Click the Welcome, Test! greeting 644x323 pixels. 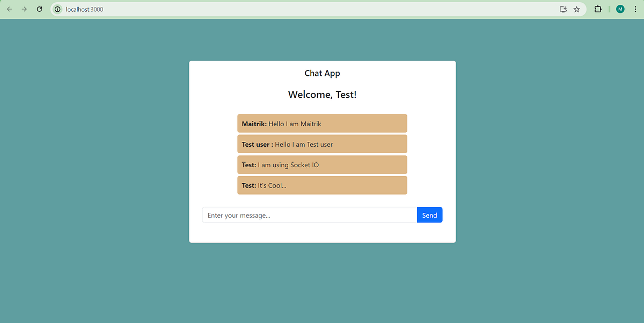tap(322, 94)
